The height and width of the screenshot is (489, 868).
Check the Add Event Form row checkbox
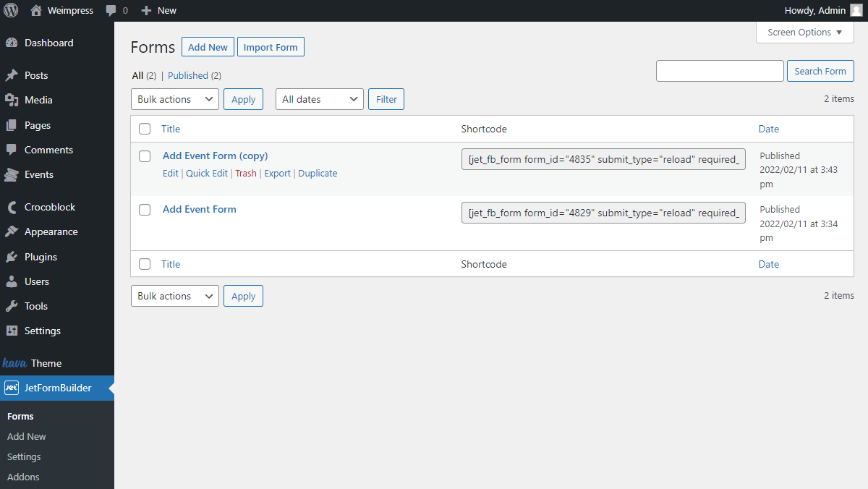(144, 209)
